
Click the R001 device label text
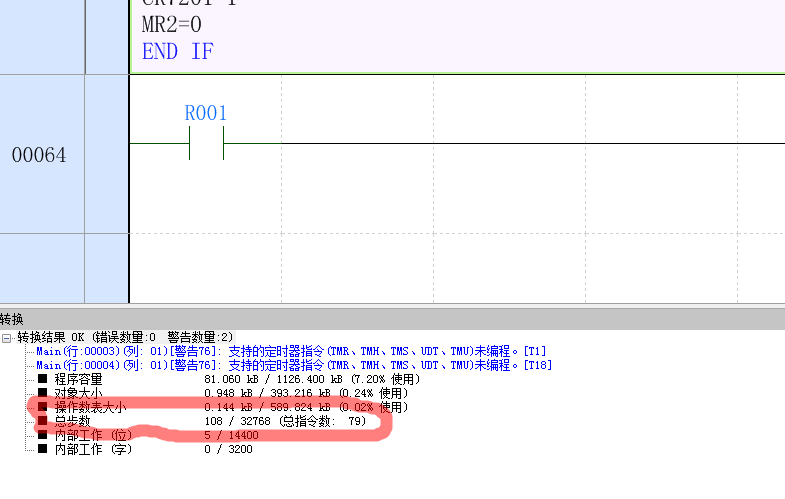205,113
